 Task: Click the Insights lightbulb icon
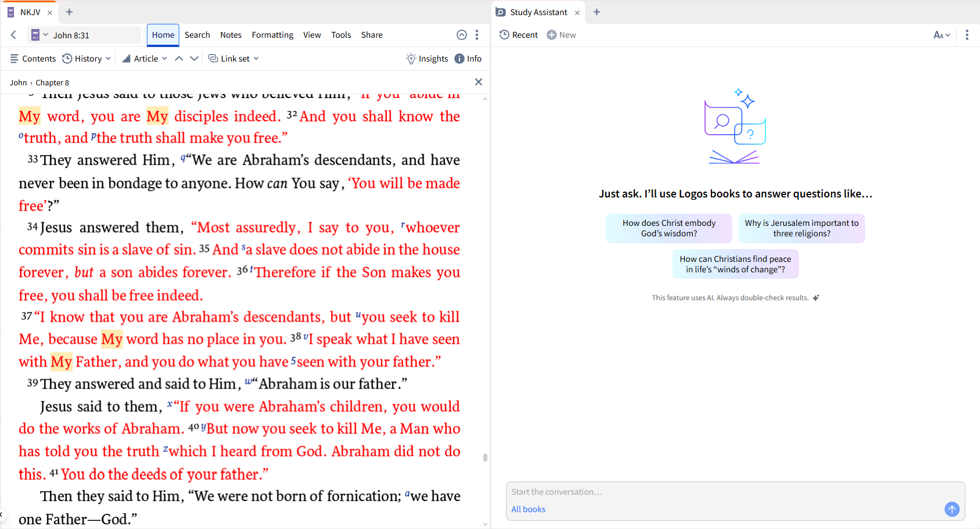tap(427, 58)
